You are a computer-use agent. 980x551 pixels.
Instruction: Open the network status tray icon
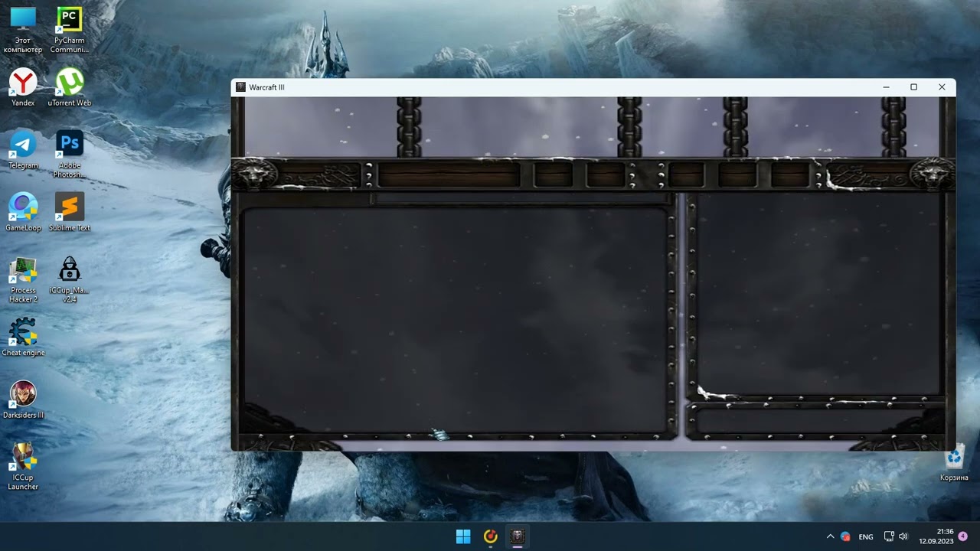889,536
